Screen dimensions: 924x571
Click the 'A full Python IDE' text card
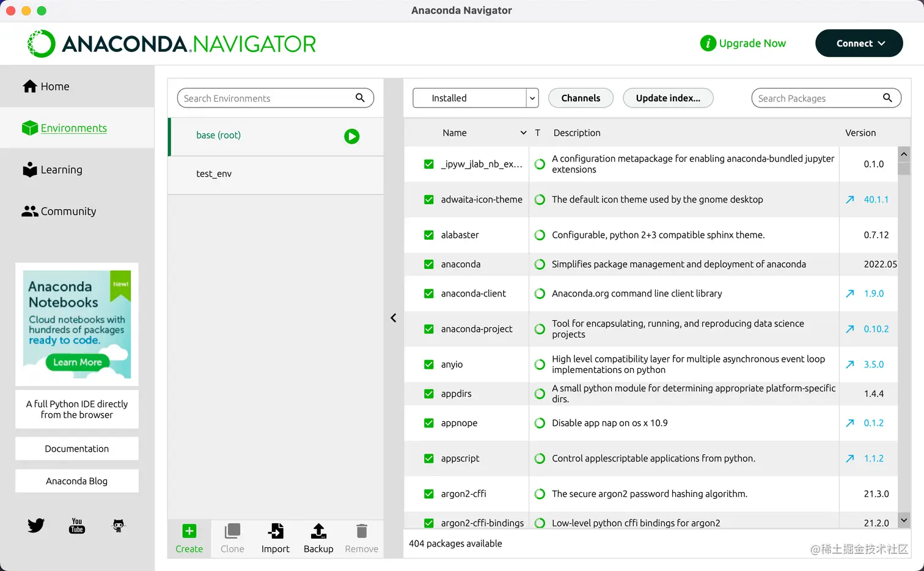[77, 410]
